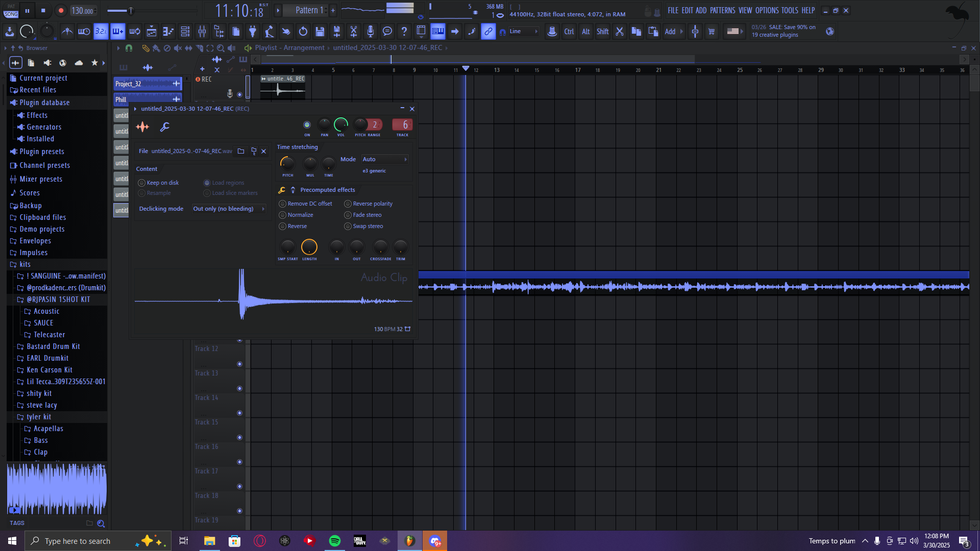Open the PATTERNS menu
Screen dimensions: 980x551
[x=722, y=10]
